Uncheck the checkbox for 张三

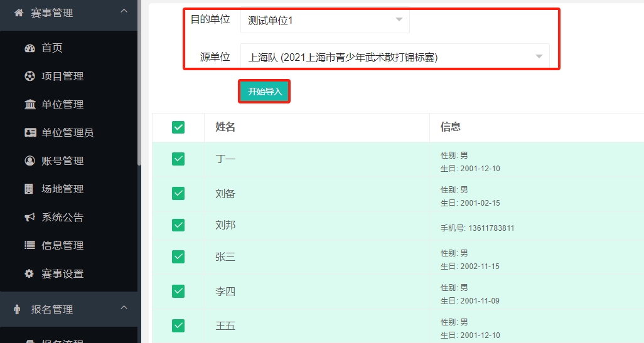tap(178, 256)
